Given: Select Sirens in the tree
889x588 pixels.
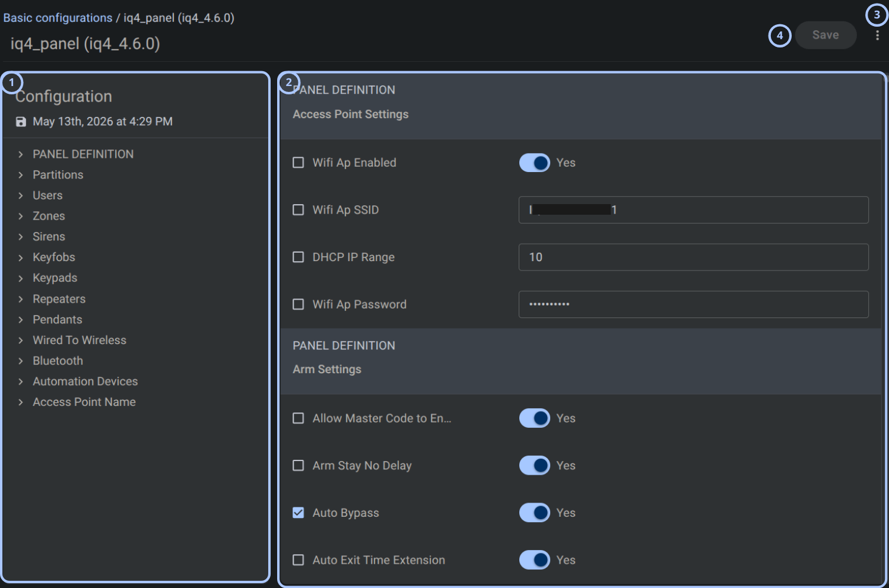Looking at the screenshot, I should 49,237.
